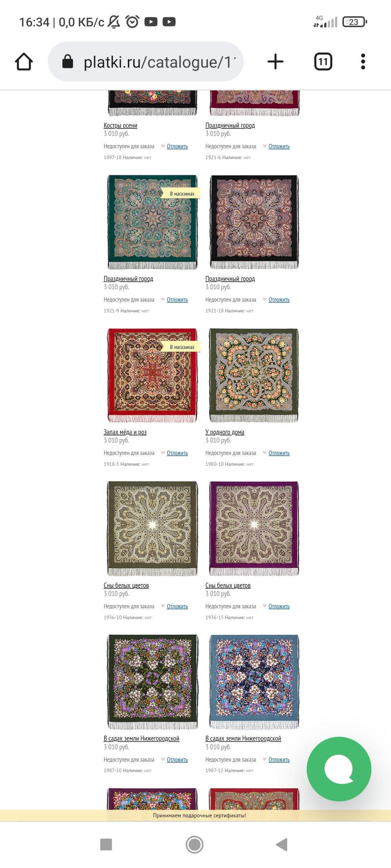The height and width of the screenshot is (868, 391).
Task: Select the blue В садах земли Нижегородской thumbnail
Action: tap(254, 682)
